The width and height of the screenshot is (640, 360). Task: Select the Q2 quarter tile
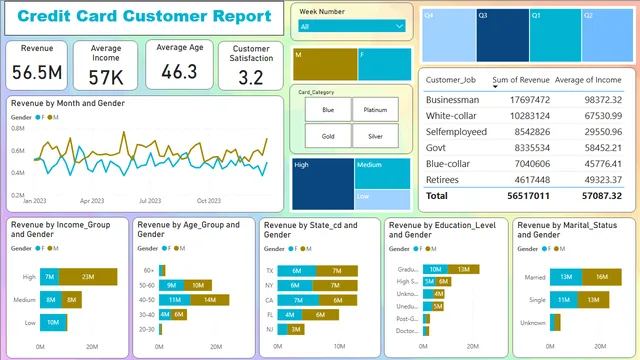(607, 36)
